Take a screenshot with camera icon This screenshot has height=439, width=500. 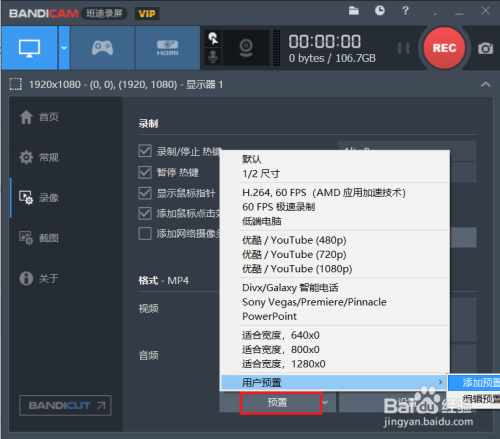pyautogui.click(x=485, y=49)
